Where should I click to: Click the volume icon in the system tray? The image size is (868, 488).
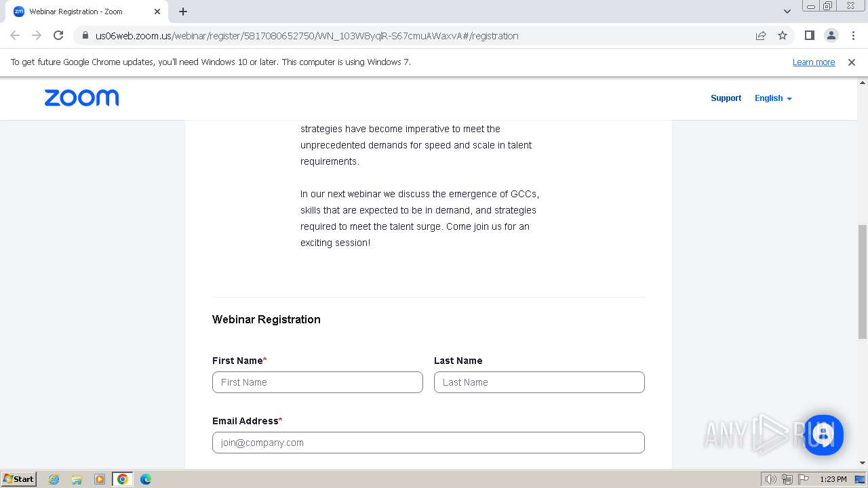[771, 479]
